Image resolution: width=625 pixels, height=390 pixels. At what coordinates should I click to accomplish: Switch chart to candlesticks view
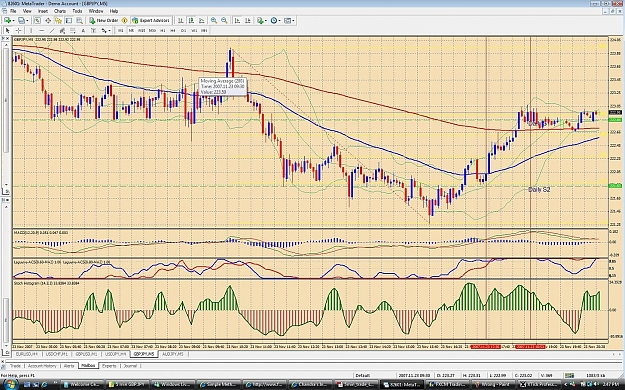[191, 20]
